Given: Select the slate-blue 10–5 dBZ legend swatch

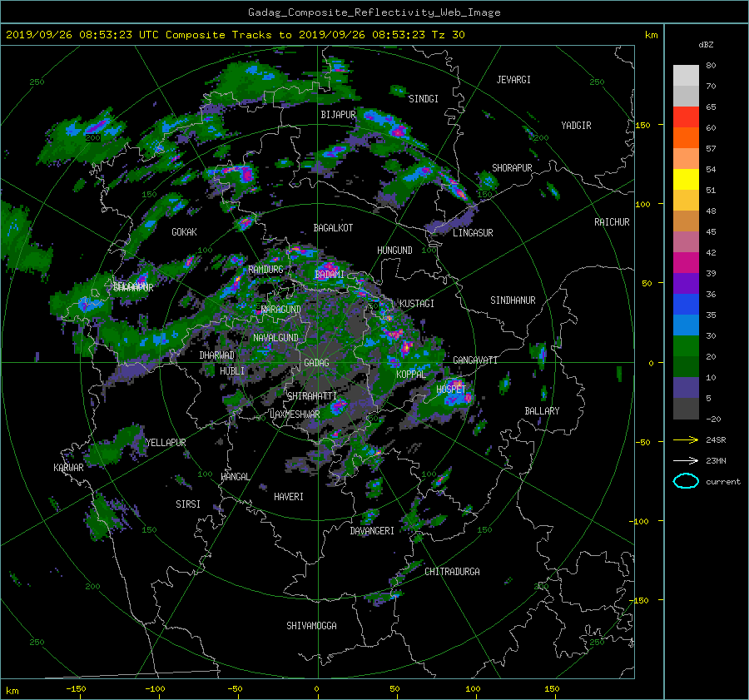Looking at the screenshot, I should click(686, 388).
